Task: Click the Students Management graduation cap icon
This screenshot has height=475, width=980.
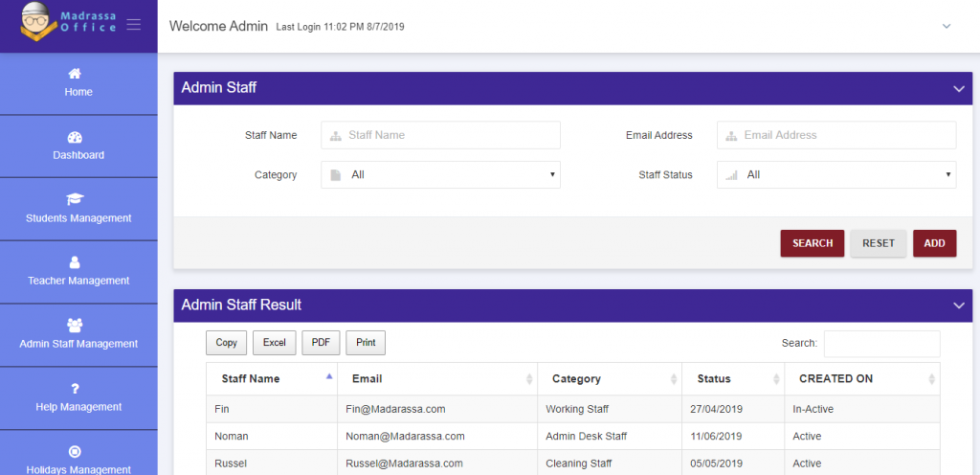Action: coord(75,199)
